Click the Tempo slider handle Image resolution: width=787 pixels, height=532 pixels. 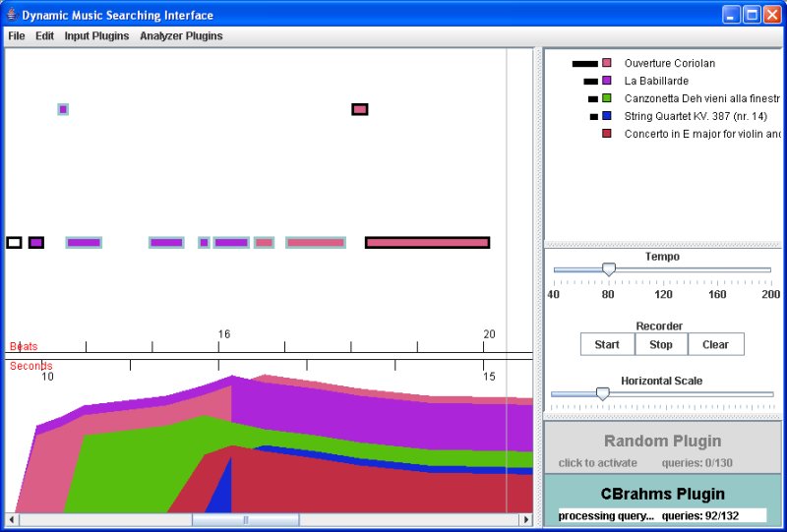pos(609,269)
